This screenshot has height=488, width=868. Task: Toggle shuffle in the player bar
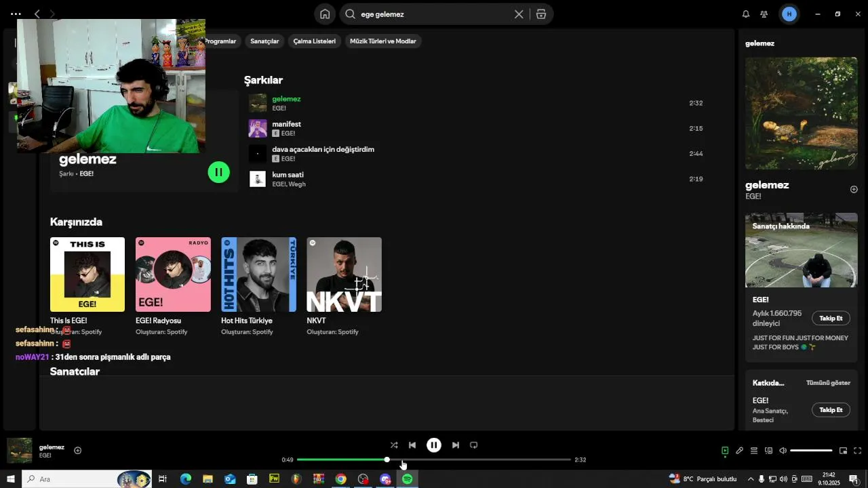(x=394, y=445)
